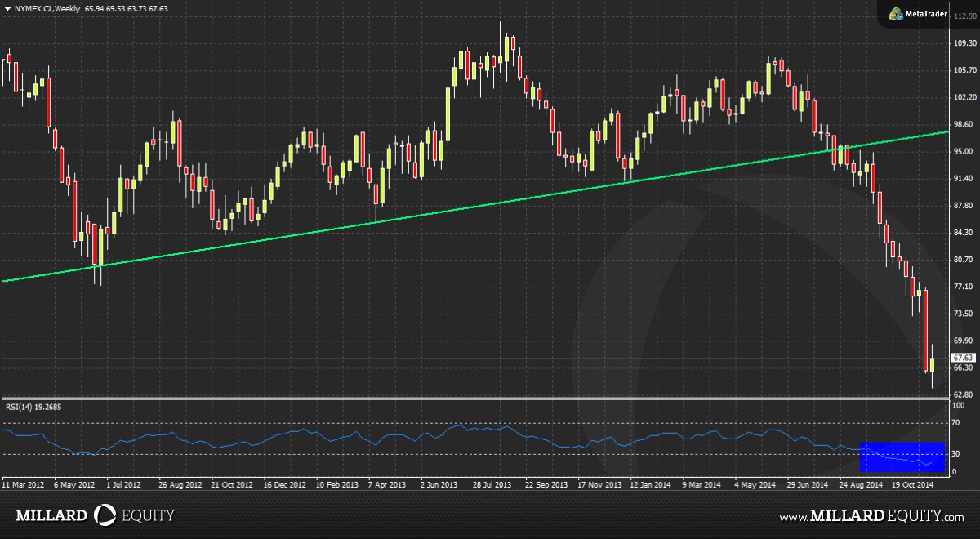The height and width of the screenshot is (539, 980).
Task: Click the 6 May 2012 date label
Action: [x=75, y=484]
